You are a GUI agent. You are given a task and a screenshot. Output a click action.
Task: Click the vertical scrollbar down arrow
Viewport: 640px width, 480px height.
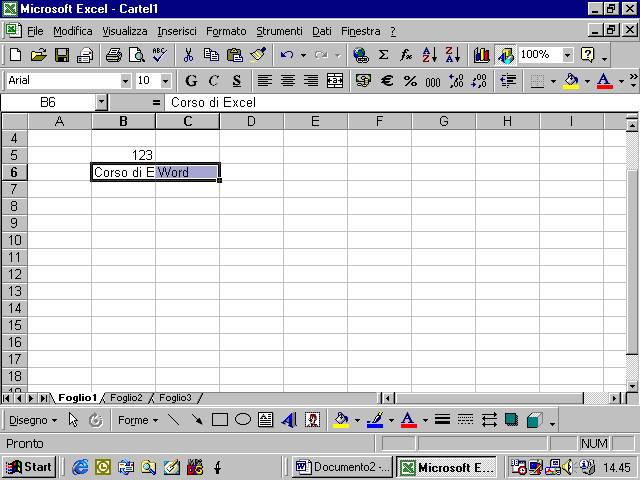pos(632,386)
